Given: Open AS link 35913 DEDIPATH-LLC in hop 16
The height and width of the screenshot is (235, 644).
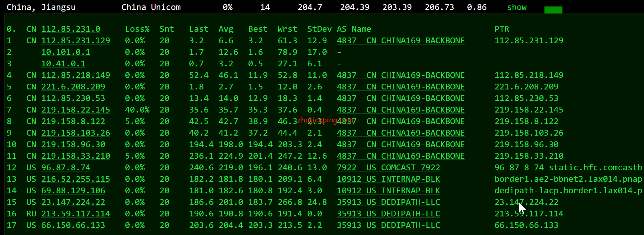Looking at the screenshot, I should [x=388, y=214].
